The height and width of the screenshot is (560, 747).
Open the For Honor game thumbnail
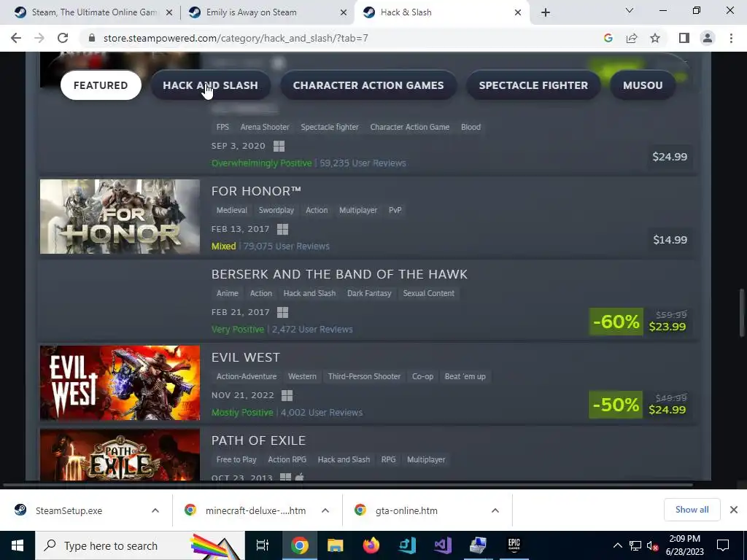click(120, 217)
